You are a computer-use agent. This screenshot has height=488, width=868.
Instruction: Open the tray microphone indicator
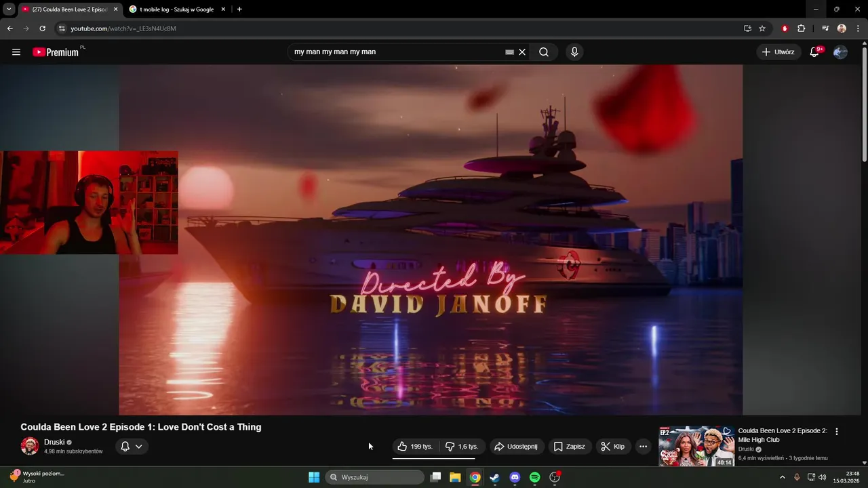[797, 477]
